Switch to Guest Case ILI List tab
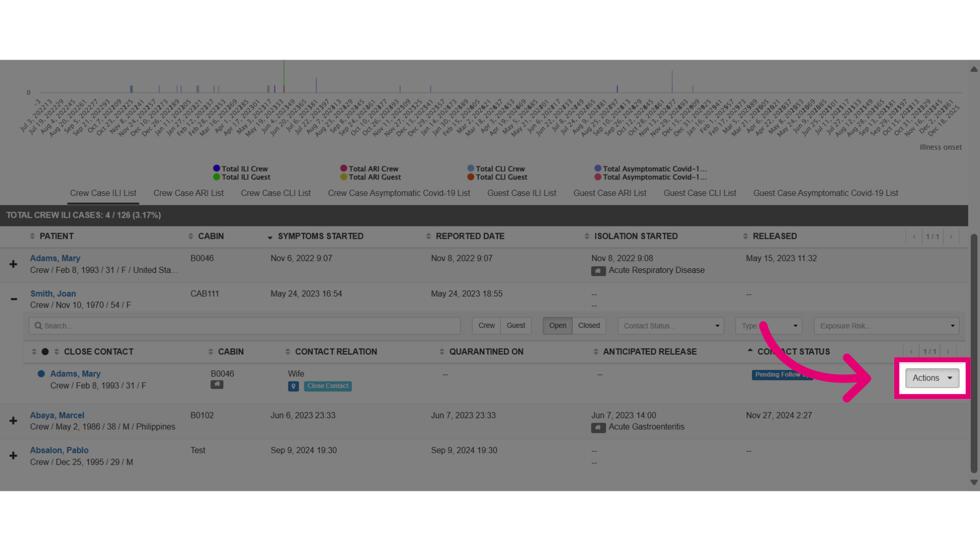Viewport: 980px width, 551px height. (x=522, y=193)
